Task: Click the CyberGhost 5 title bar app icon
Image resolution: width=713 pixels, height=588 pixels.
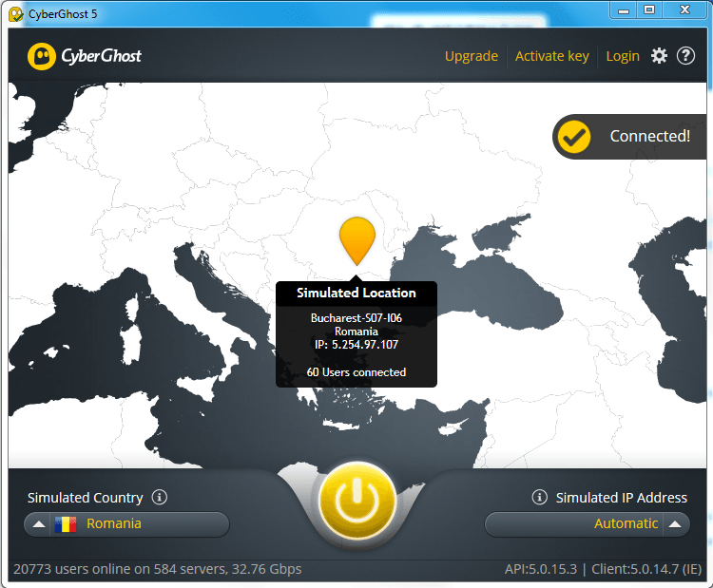Action: [15, 9]
